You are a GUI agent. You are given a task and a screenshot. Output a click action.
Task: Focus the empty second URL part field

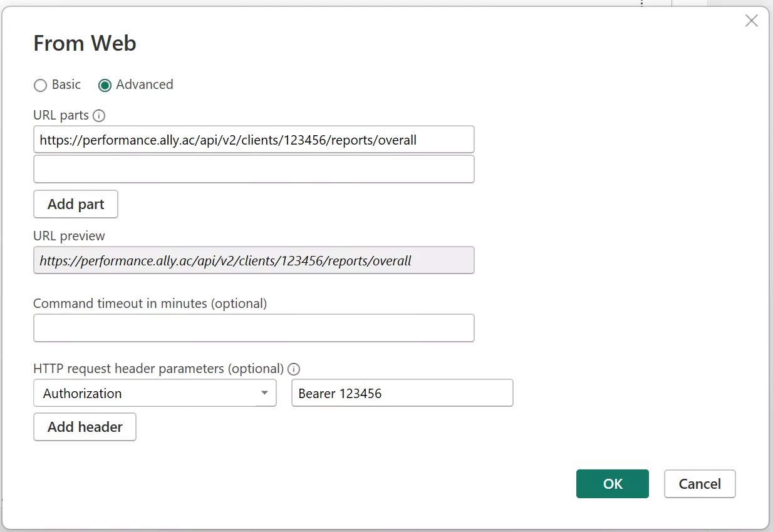(254, 169)
